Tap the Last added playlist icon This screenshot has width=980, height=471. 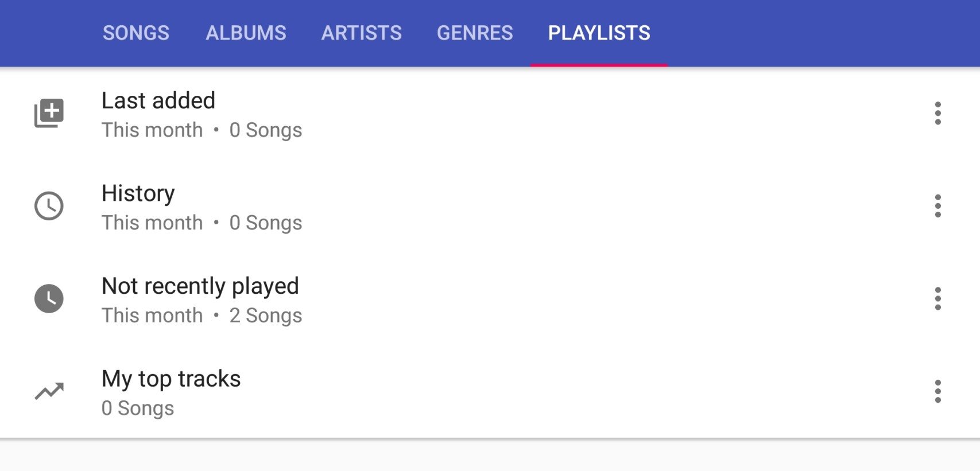click(x=49, y=113)
